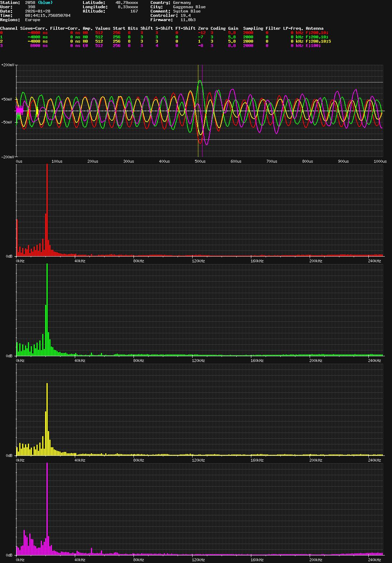Click the "Sieve-Corr." column header
The width and height of the screenshot is (392, 563).
coord(34,28)
